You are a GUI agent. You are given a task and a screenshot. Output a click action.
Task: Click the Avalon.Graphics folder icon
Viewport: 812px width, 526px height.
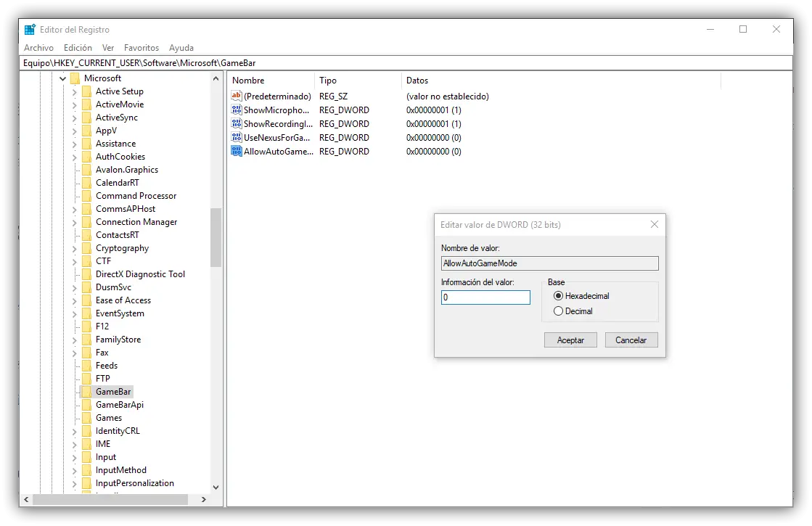(86, 170)
